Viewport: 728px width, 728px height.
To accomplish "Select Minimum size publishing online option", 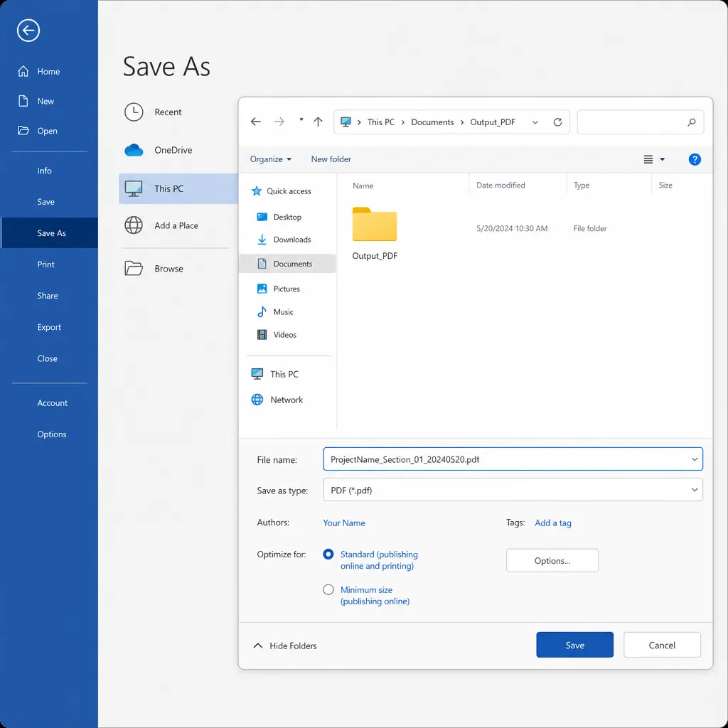I will [328, 589].
